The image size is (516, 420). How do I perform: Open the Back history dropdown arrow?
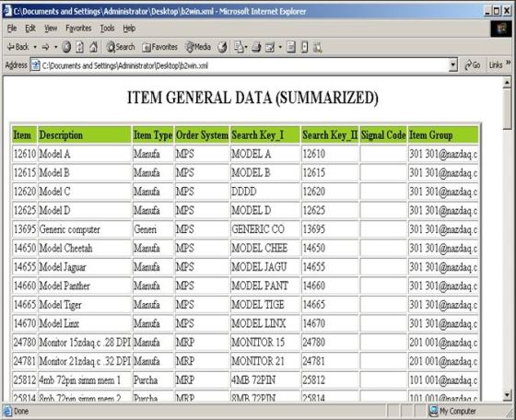click(x=35, y=47)
